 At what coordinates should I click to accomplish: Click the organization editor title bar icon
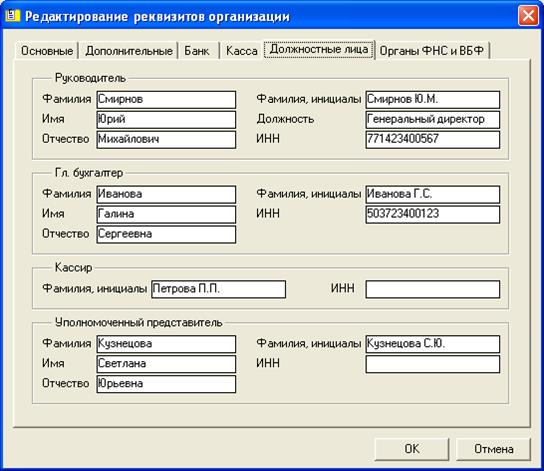coord(12,16)
